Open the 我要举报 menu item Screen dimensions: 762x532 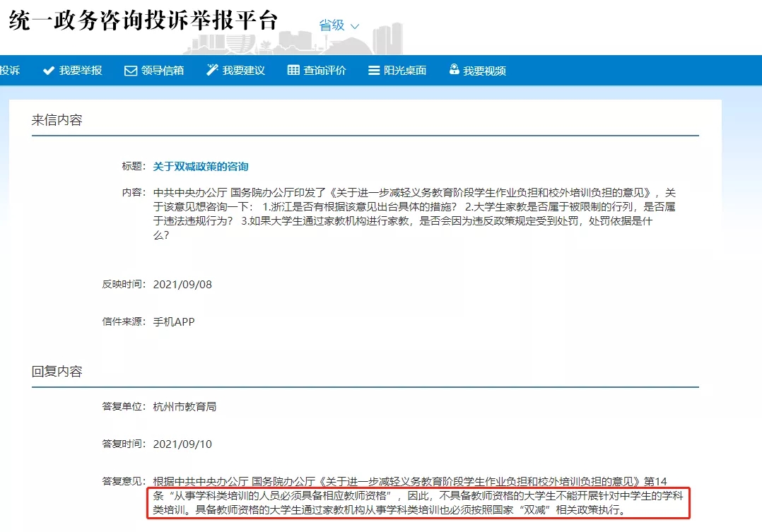click(72, 71)
